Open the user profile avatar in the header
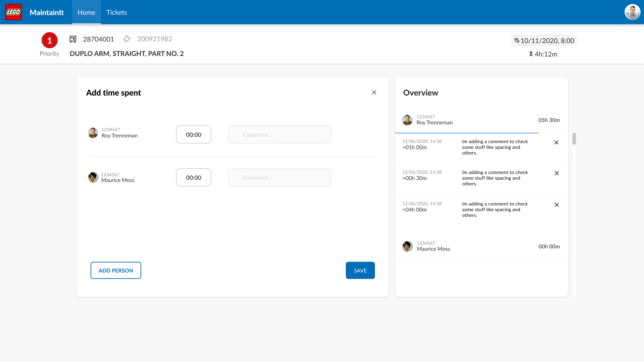Image resolution: width=644 pixels, height=362 pixels. coord(632,12)
